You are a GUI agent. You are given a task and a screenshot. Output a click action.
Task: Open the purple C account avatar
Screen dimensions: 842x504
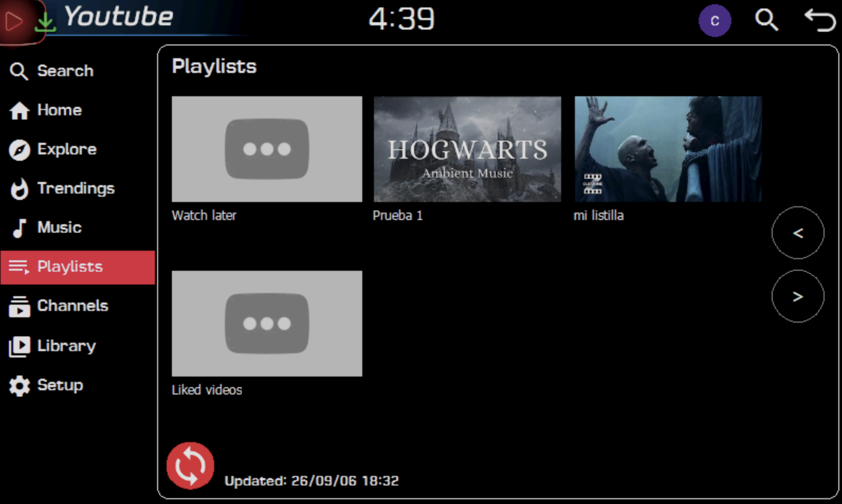[x=715, y=21]
